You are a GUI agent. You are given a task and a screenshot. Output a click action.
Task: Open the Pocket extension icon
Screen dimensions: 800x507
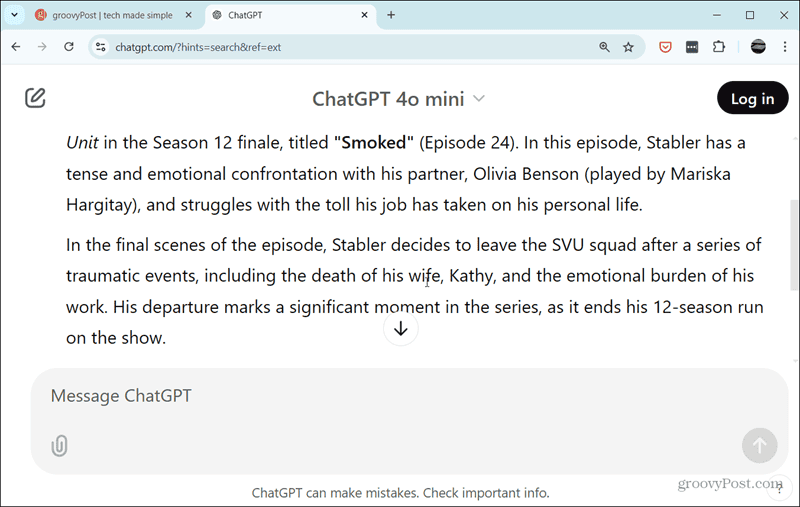click(x=665, y=47)
